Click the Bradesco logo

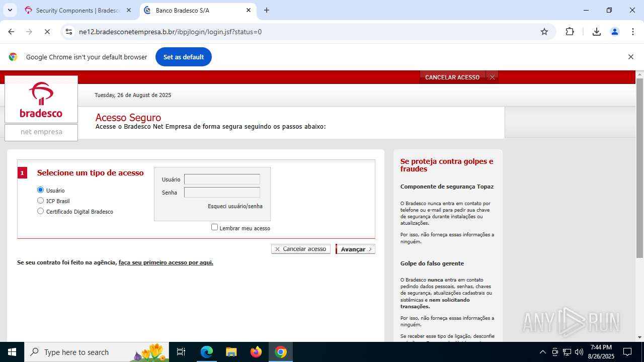(x=41, y=100)
